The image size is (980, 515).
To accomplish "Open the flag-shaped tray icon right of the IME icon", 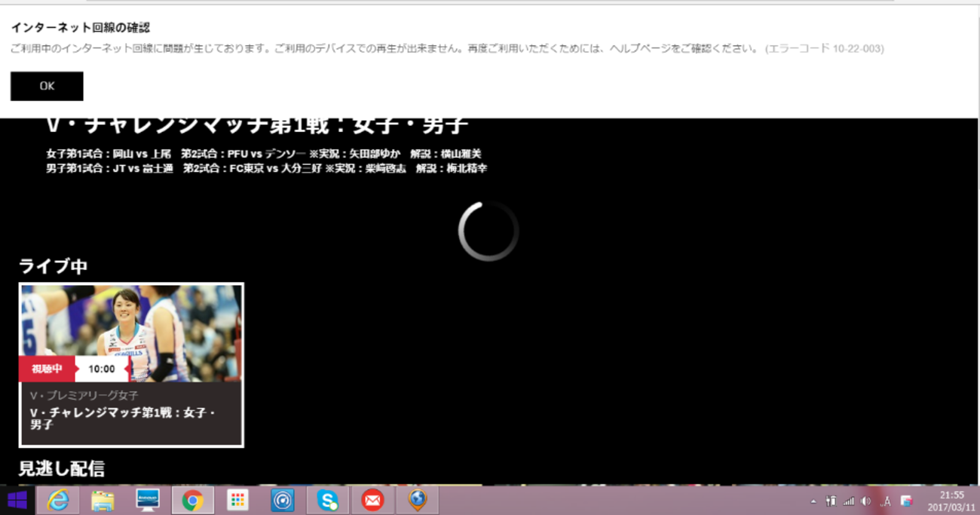I will pos(907,501).
